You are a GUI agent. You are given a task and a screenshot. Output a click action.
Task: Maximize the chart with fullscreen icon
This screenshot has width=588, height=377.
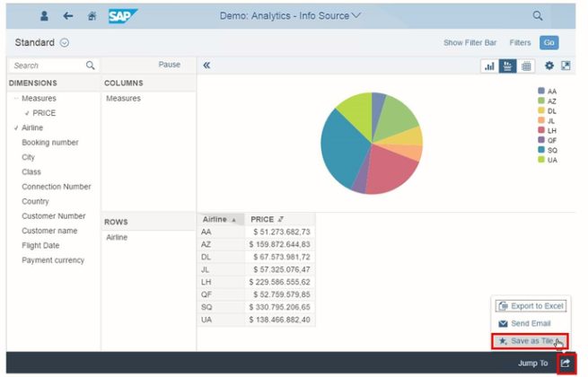pyautogui.click(x=566, y=66)
